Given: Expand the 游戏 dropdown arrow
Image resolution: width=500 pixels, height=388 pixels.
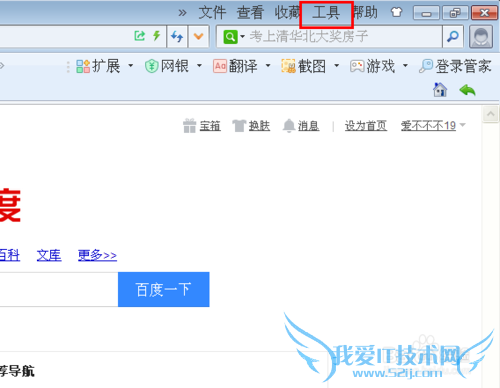Looking at the screenshot, I should click(x=405, y=66).
